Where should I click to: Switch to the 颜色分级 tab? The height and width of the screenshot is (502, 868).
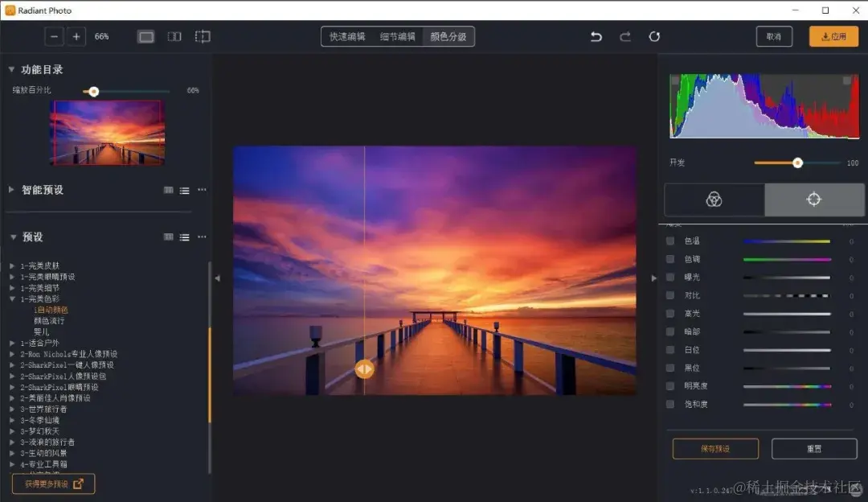tap(448, 36)
